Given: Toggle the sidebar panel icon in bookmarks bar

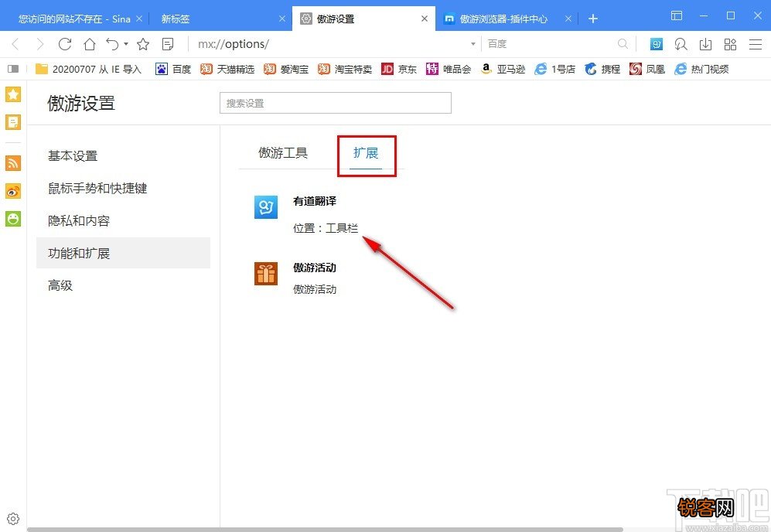Looking at the screenshot, I should [13, 69].
